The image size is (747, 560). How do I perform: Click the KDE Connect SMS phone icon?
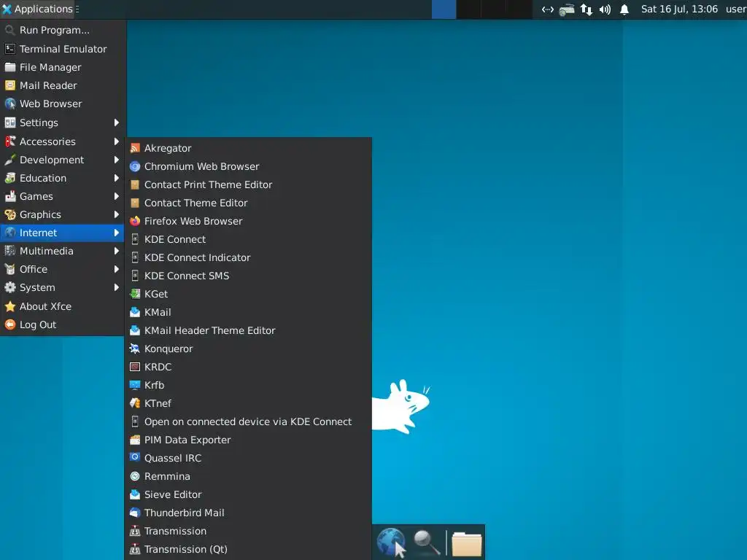point(135,276)
